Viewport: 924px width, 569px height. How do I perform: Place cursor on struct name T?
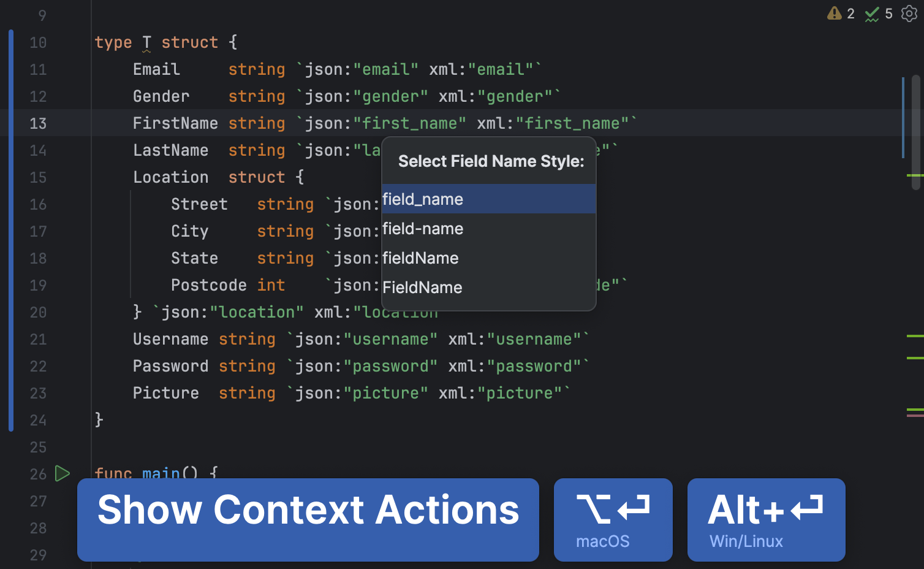(x=146, y=42)
